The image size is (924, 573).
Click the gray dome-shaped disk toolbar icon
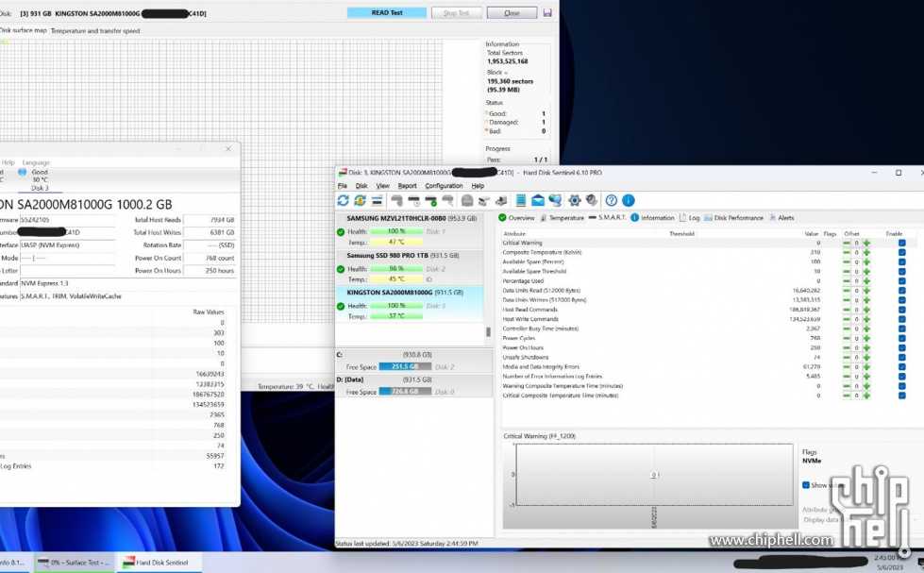pyautogui.click(x=466, y=200)
